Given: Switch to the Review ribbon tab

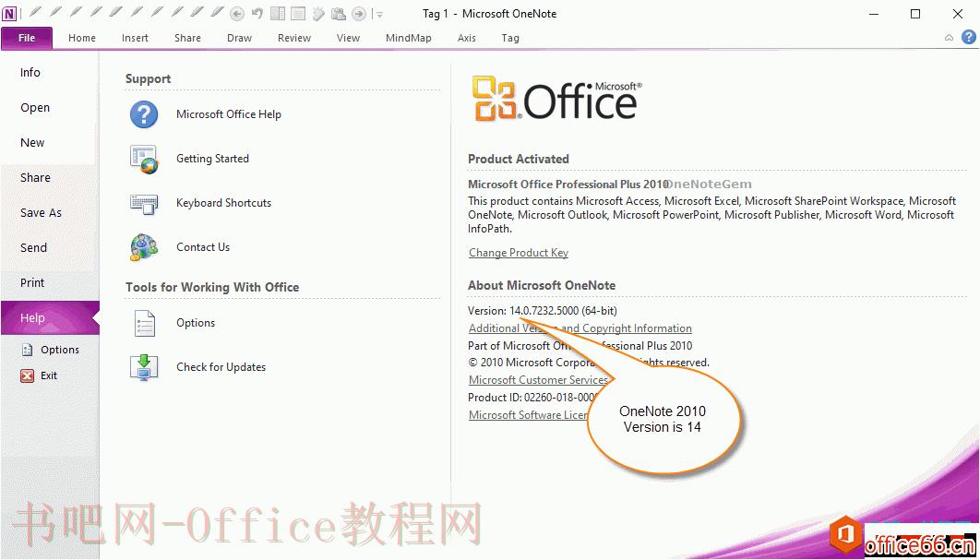Looking at the screenshot, I should coord(294,38).
